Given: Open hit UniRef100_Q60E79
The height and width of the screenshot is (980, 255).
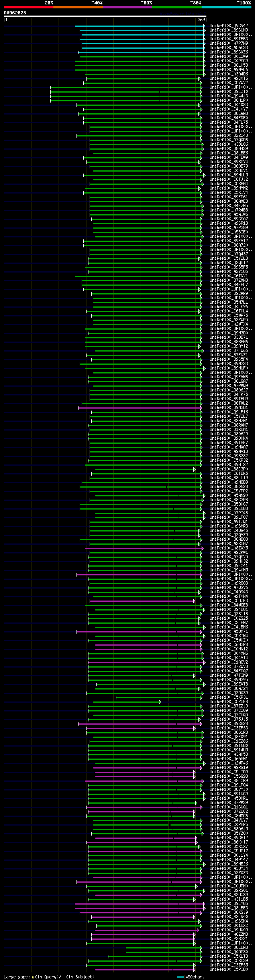Looking at the screenshot, I should click(229, 166).
